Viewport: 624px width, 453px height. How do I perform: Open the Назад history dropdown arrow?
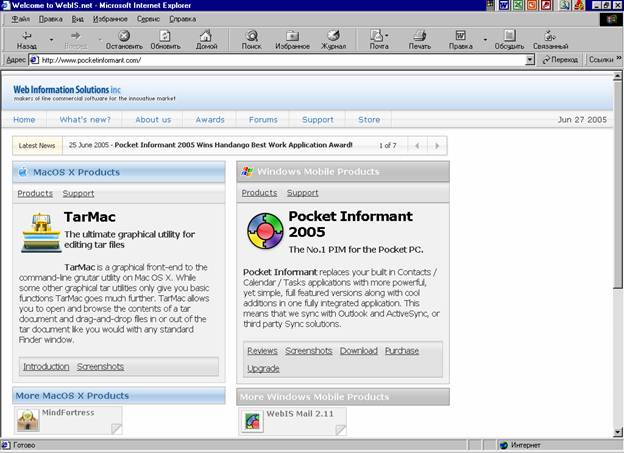click(51, 40)
